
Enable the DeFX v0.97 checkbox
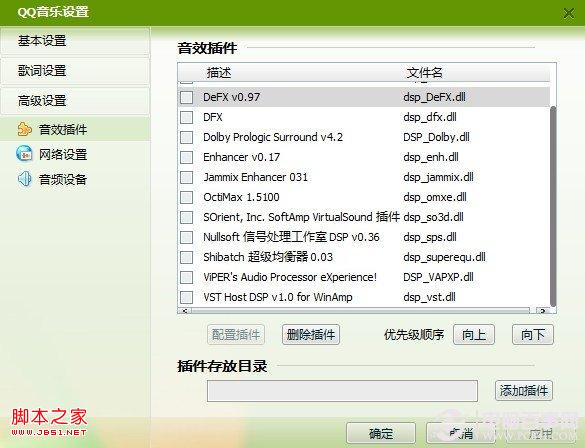tap(187, 97)
